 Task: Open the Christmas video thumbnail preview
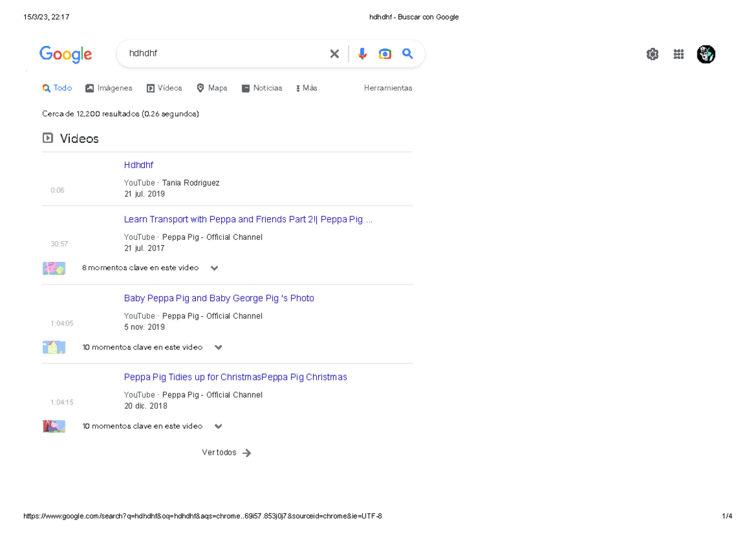point(54,426)
